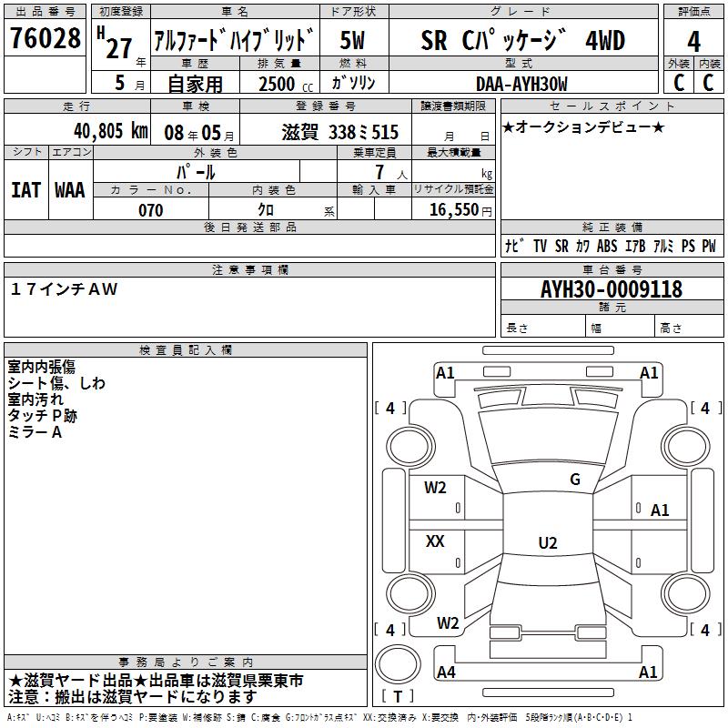This screenshot has height=728, width=728.
Task: Click the car name アルファードハイブリッド
Action: [234, 41]
